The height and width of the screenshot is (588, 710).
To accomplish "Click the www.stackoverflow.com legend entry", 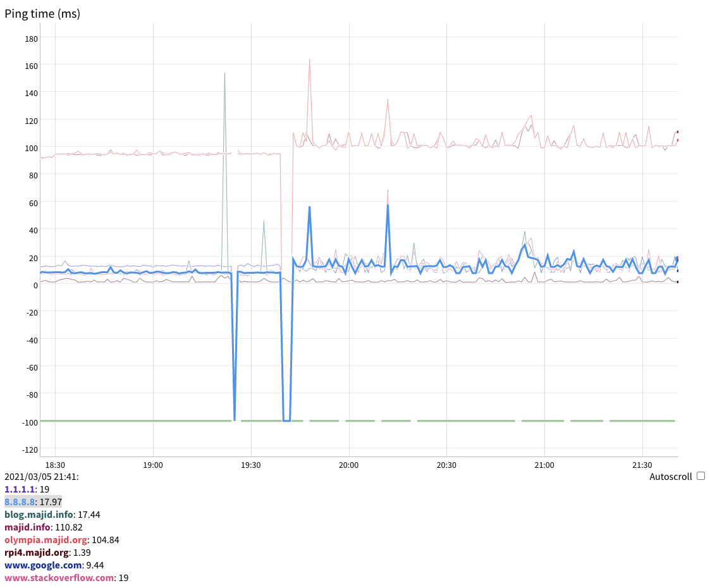I will click(x=60, y=578).
